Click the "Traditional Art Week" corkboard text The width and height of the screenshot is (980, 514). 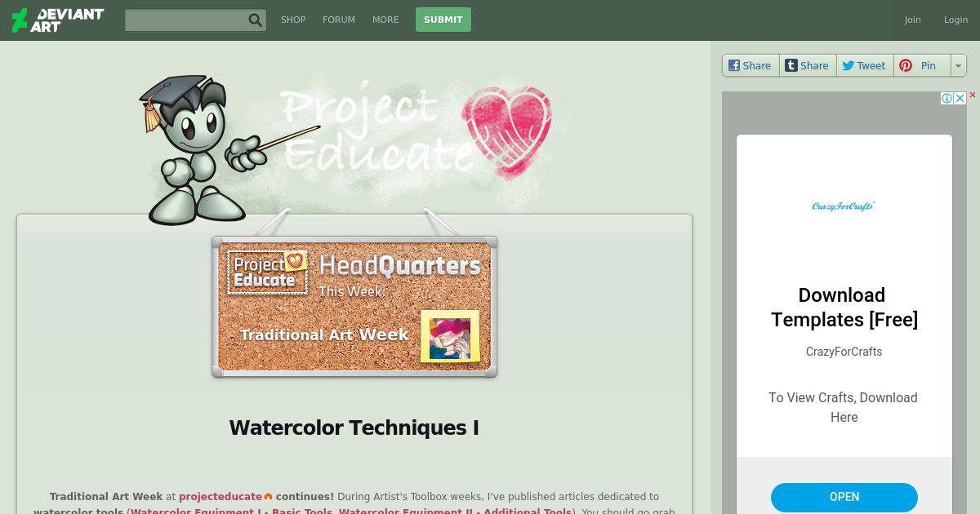324,335
